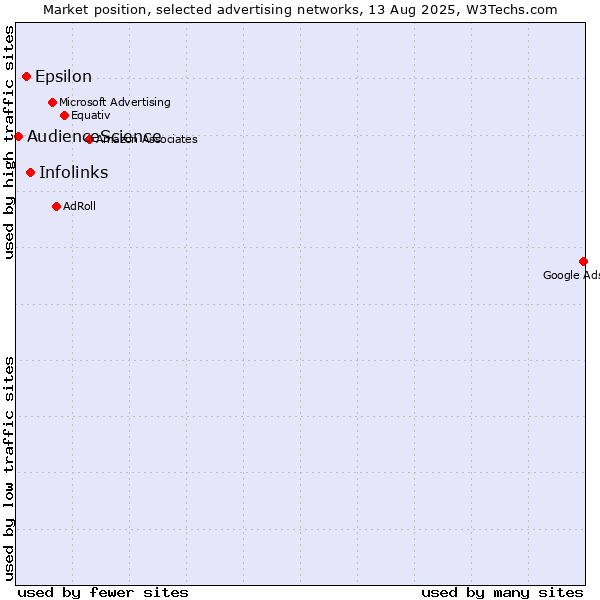The height and width of the screenshot is (600, 600).
Task: Click the Microsoft Advertising label
Action: click(115, 102)
